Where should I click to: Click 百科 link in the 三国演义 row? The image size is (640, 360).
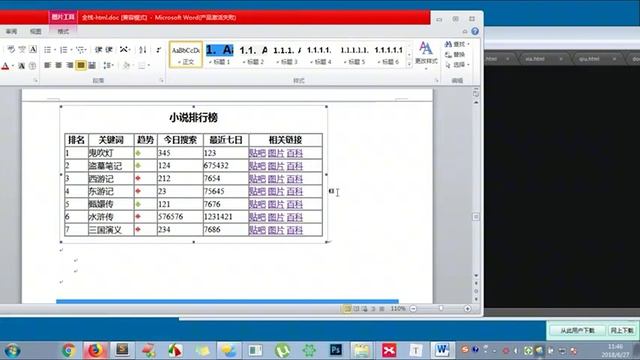(295, 230)
